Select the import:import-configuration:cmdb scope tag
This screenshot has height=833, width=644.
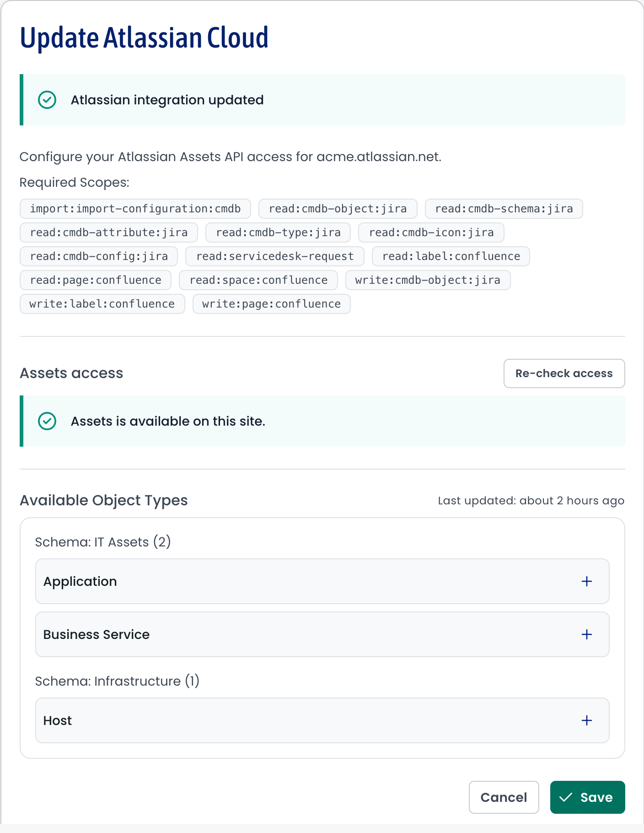(x=135, y=209)
